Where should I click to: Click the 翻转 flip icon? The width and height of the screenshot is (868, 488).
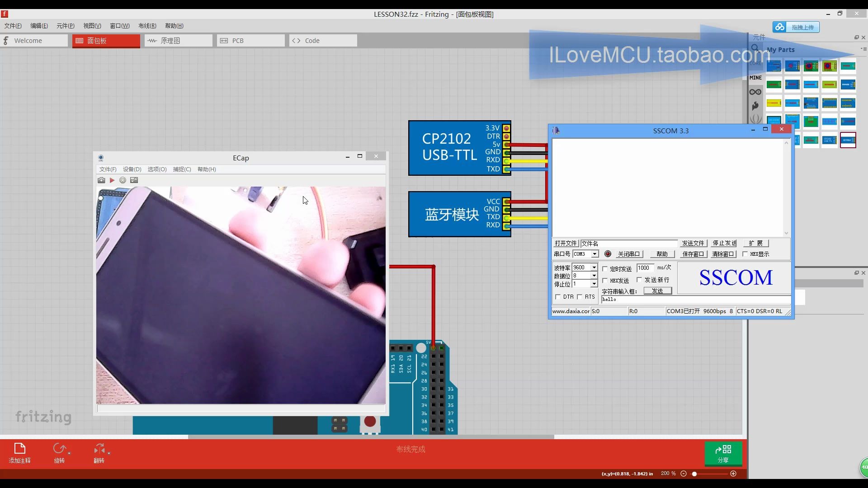[99, 449]
